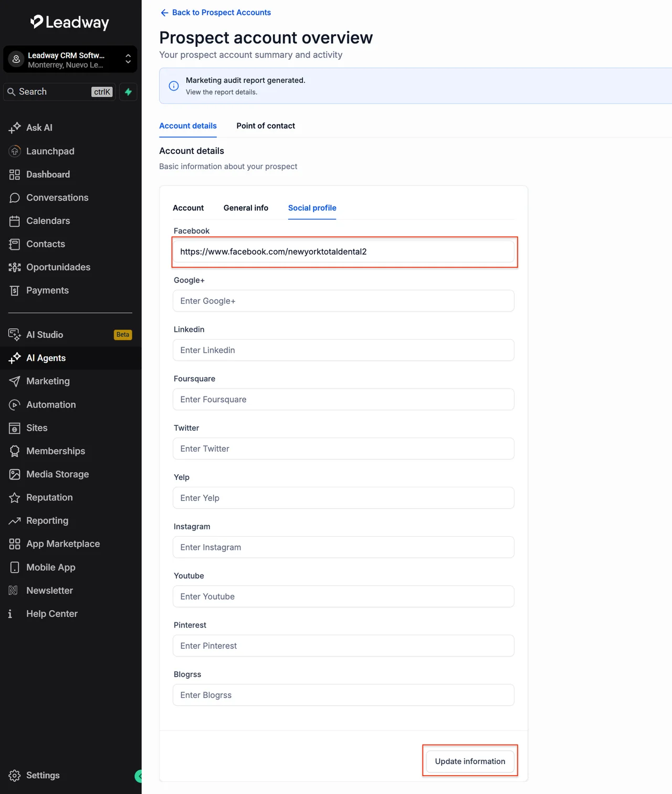
Task: Switch to Point of contact tab
Action: coord(266,126)
